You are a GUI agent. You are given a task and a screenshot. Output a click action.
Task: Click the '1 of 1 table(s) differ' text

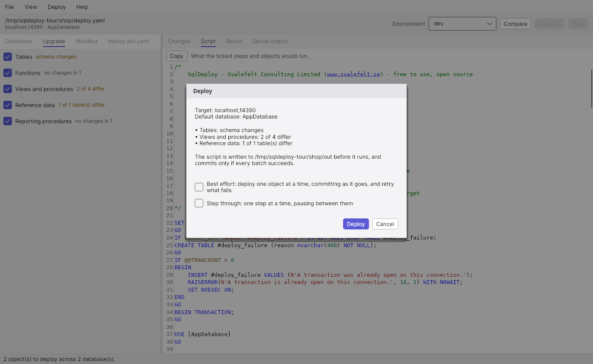coord(82,105)
